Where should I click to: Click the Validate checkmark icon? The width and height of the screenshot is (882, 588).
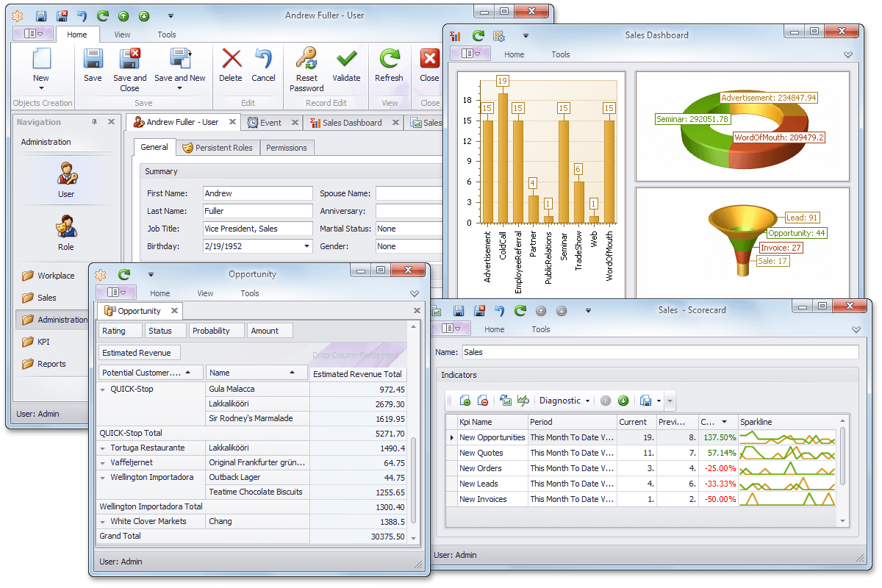pos(346,60)
